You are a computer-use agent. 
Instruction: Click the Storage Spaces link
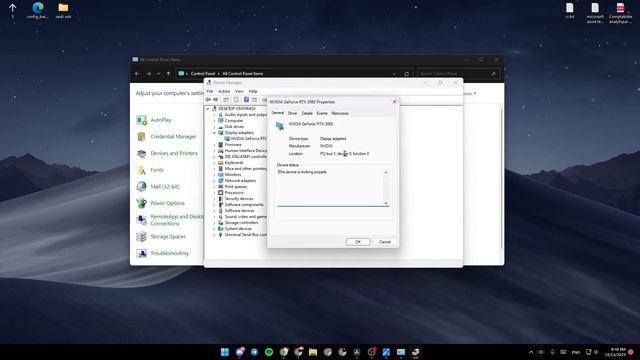click(x=168, y=237)
